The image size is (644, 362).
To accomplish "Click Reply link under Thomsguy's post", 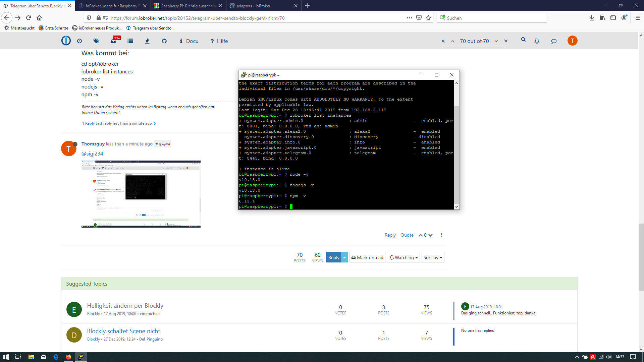I will pos(390,235).
